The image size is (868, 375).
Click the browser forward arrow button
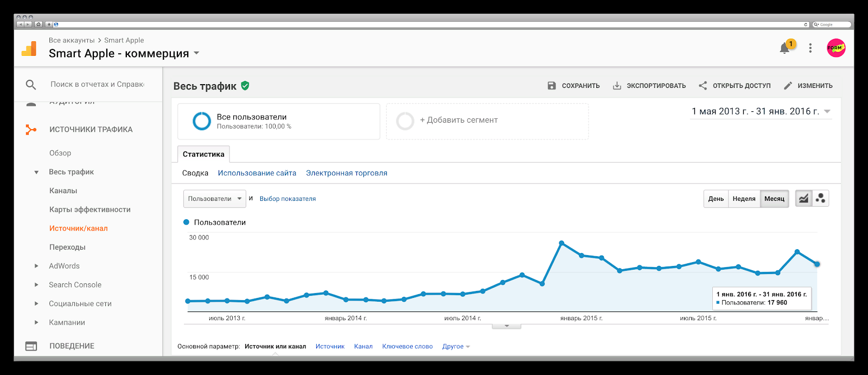[28, 24]
